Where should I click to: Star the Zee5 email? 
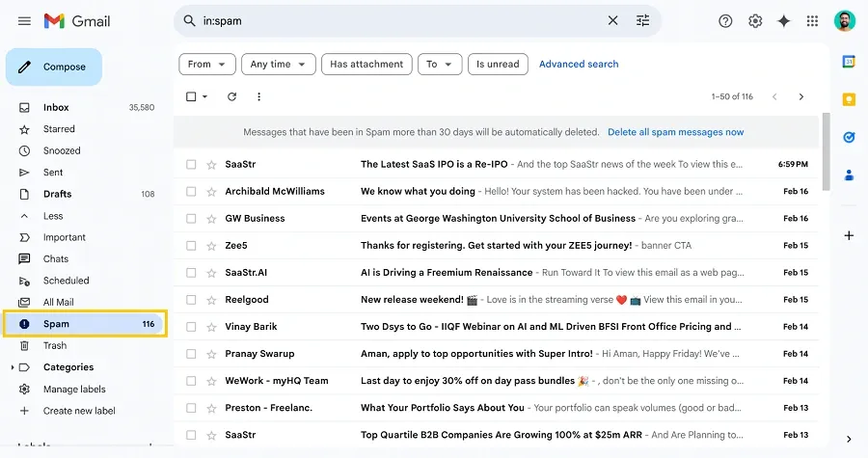(x=211, y=246)
